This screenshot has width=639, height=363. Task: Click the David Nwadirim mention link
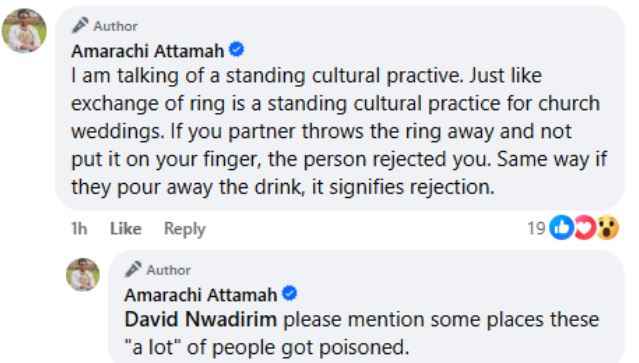coord(201,319)
